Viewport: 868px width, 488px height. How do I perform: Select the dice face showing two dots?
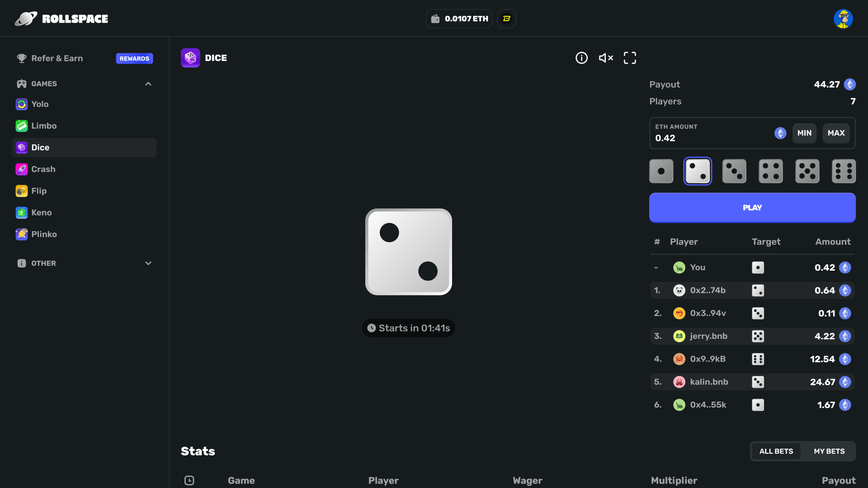(x=698, y=171)
